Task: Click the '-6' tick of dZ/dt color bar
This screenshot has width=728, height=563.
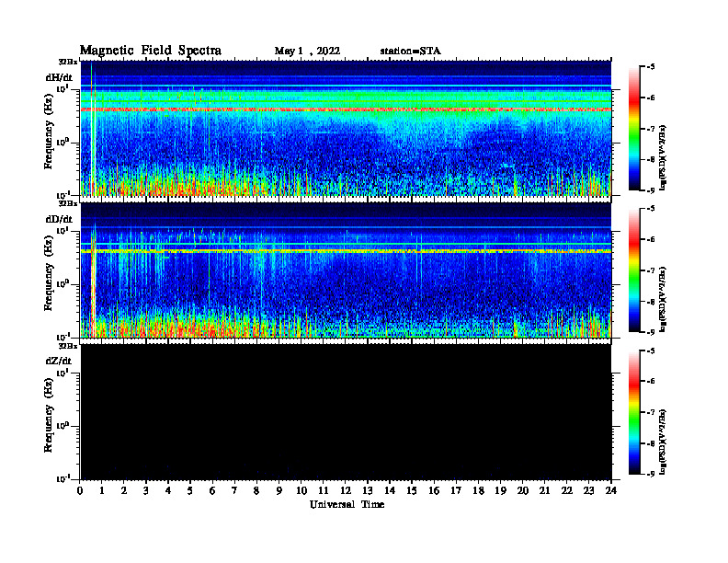Action: pyautogui.click(x=651, y=381)
